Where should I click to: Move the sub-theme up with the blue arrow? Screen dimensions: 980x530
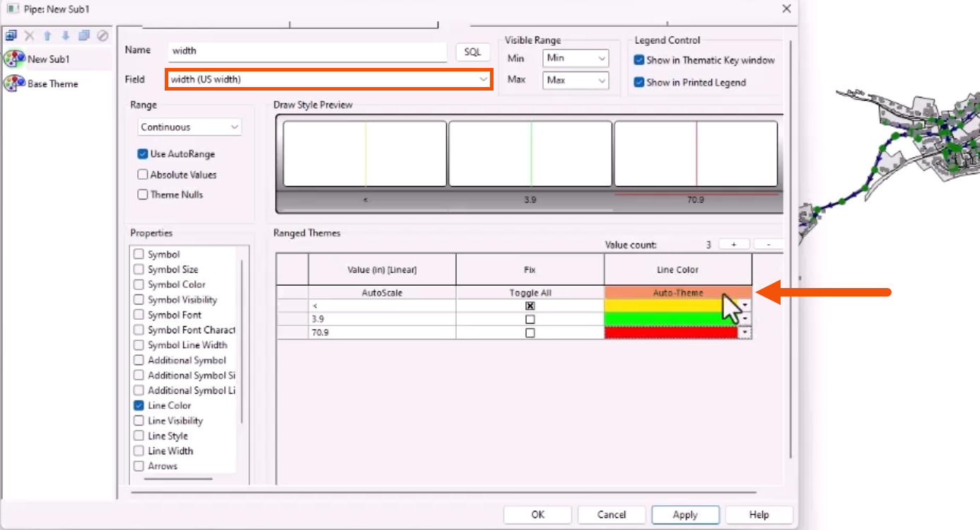coord(47,35)
